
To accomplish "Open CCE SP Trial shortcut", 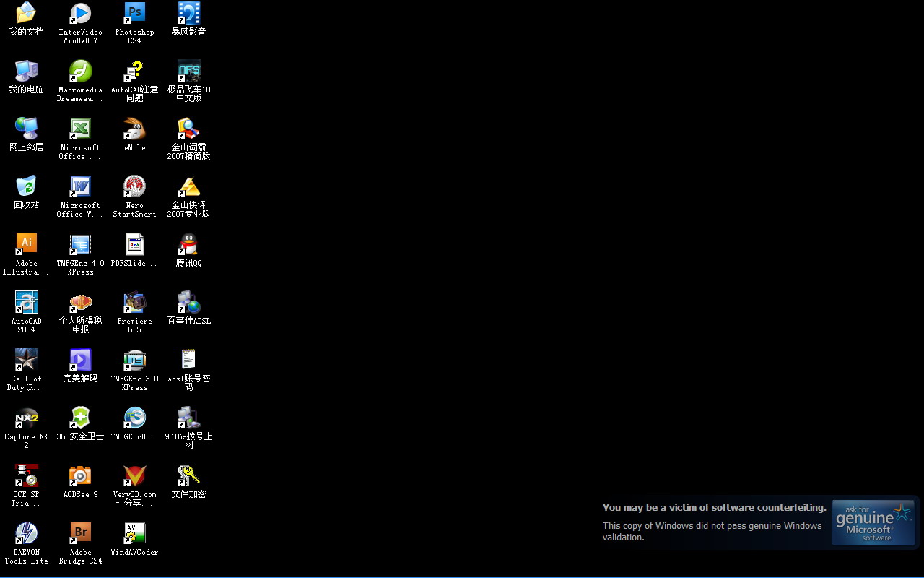I will [26, 475].
